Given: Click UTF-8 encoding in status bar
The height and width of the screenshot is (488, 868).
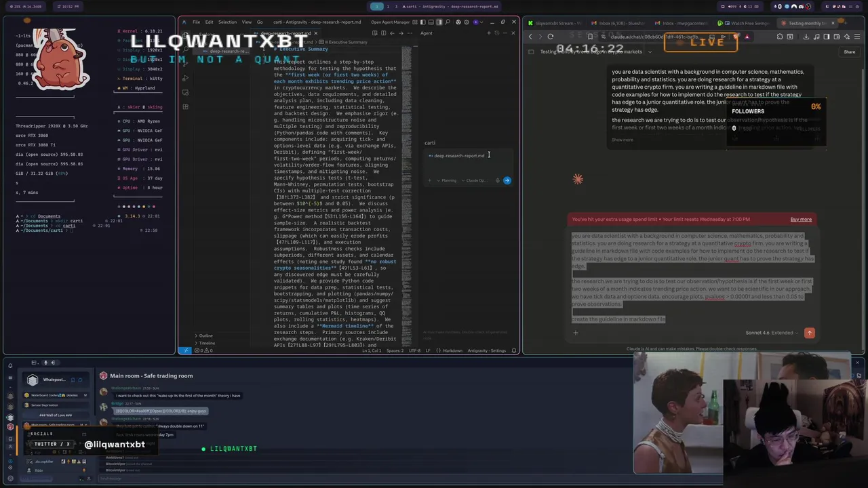Looking at the screenshot, I should click(x=414, y=350).
